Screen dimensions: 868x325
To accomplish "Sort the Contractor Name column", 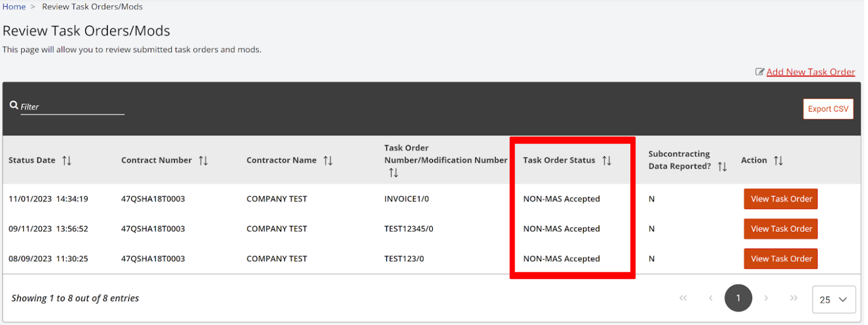I will (329, 160).
